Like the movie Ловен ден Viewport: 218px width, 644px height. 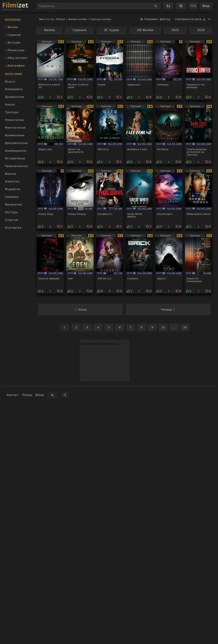pos(41,162)
